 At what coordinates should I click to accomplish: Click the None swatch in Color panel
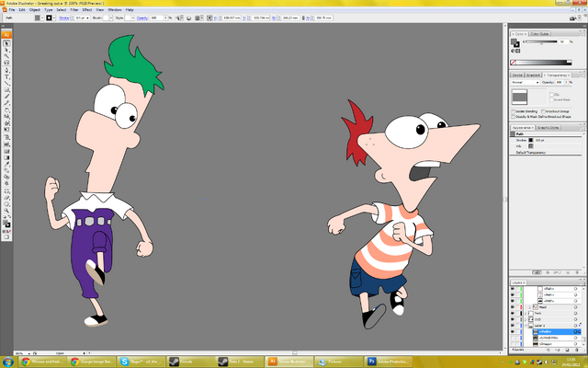click(x=513, y=63)
